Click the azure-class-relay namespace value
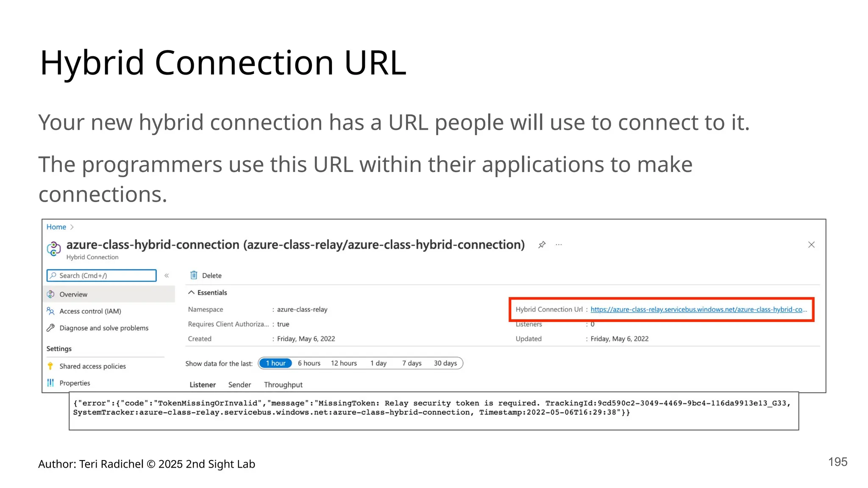The height and width of the screenshot is (488, 868). pyautogui.click(x=302, y=310)
